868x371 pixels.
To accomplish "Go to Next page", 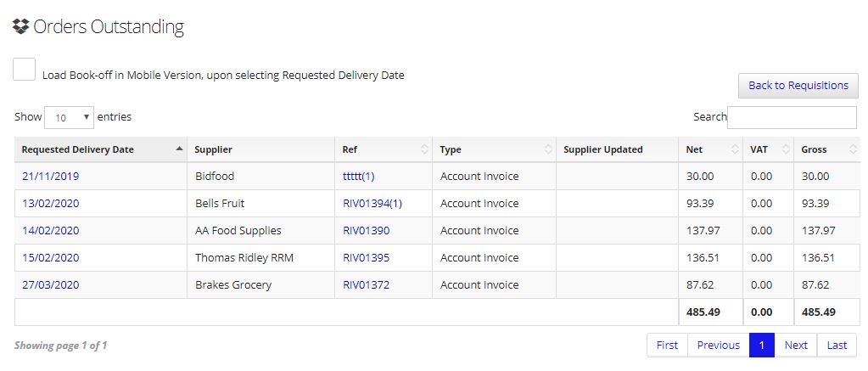I will click(x=796, y=345).
